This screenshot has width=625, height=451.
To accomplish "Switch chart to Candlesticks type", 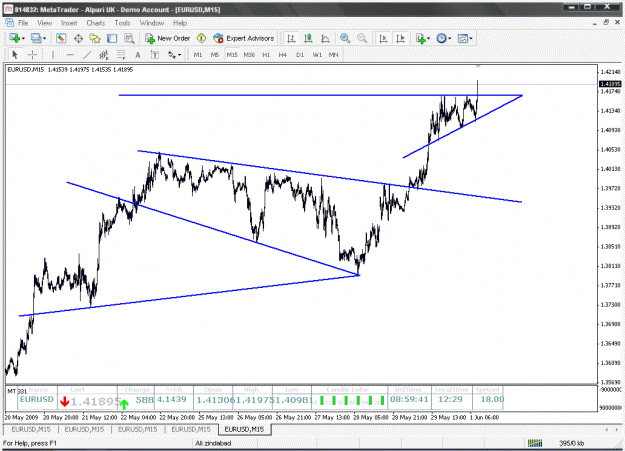I will (x=308, y=38).
